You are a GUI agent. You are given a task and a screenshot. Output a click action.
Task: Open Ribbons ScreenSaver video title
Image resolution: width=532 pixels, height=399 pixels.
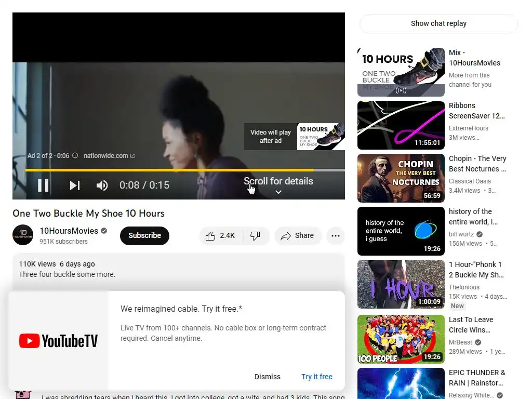(x=477, y=111)
